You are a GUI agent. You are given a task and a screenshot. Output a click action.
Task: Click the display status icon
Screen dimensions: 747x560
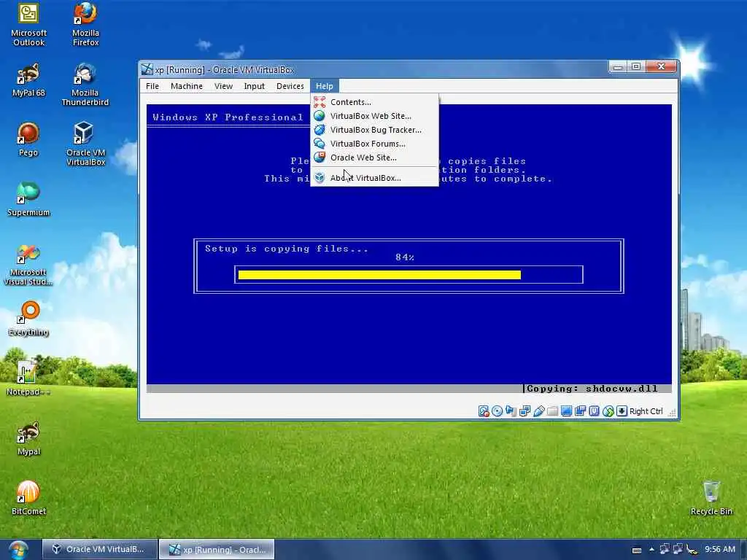coord(566,411)
